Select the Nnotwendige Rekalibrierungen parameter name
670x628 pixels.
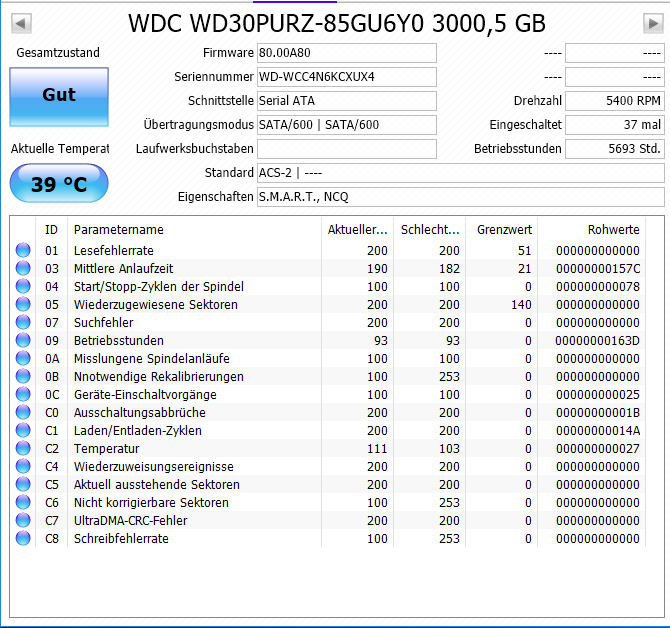point(159,376)
